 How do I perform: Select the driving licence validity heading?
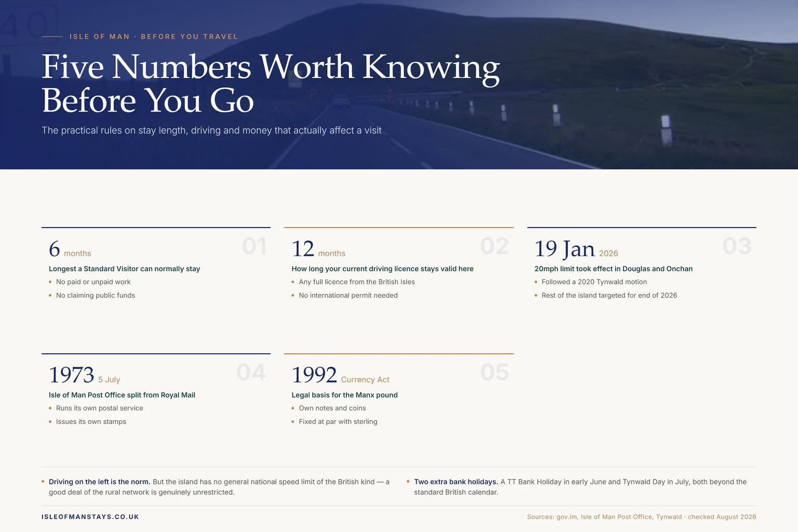tap(382, 269)
